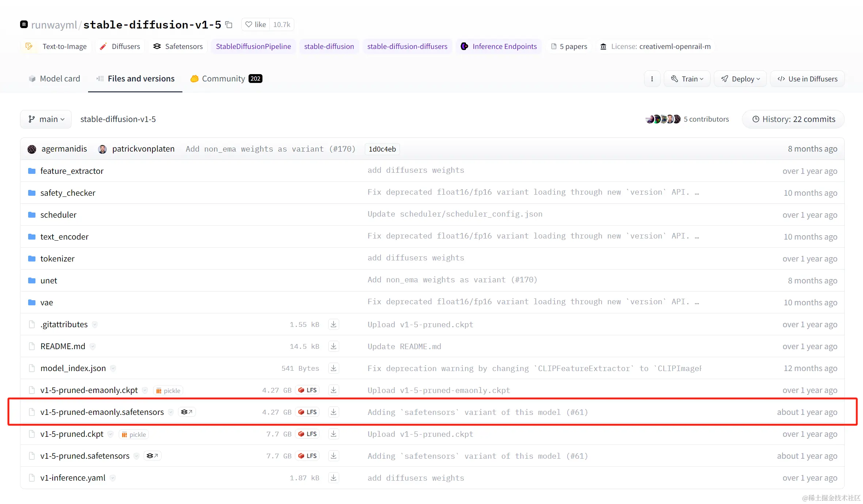Image resolution: width=863 pixels, height=504 pixels.
Task: Open the unet folder
Action: pyautogui.click(x=49, y=280)
